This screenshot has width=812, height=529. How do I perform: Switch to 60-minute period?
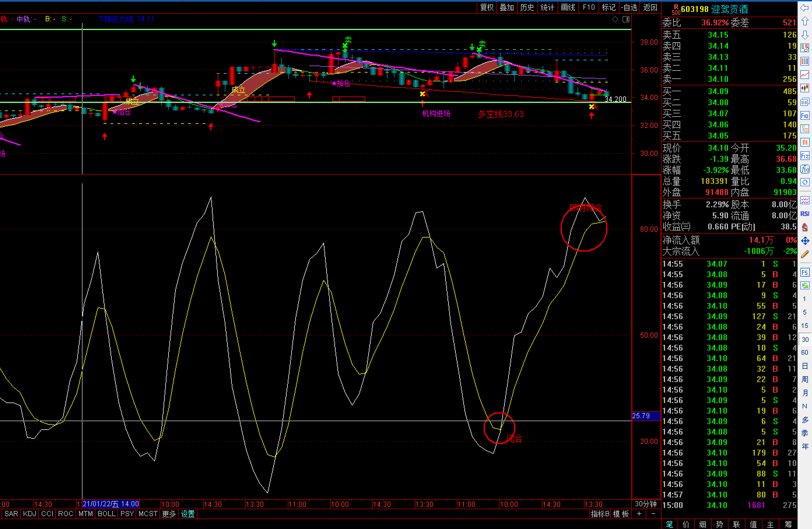coord(804,352)
